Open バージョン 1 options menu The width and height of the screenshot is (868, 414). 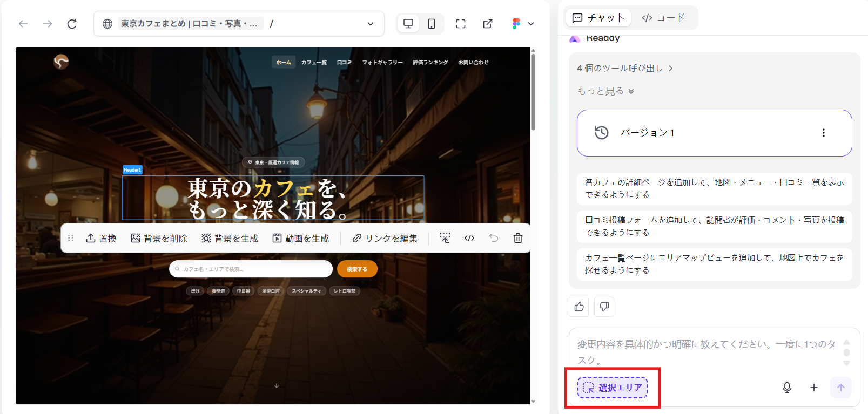pyautogui.click(x=824, y=133)
